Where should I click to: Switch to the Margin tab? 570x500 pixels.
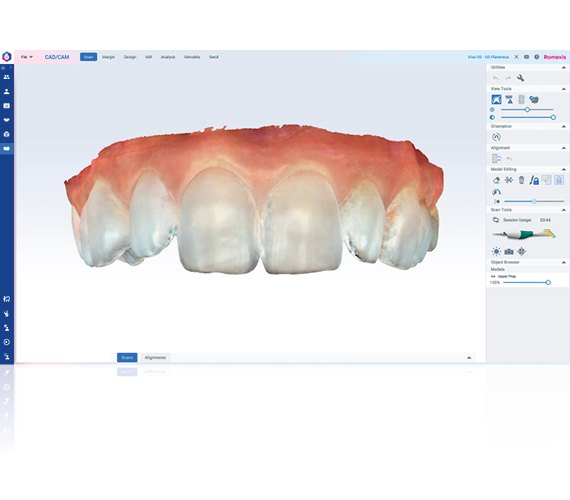click(108, 57)
